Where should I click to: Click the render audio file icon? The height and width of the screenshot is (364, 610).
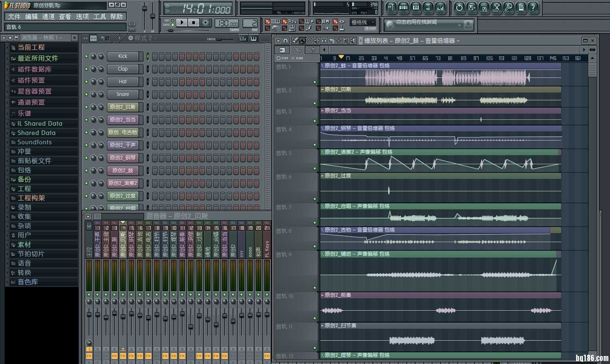pyautogui.click(x=484, y=7)
